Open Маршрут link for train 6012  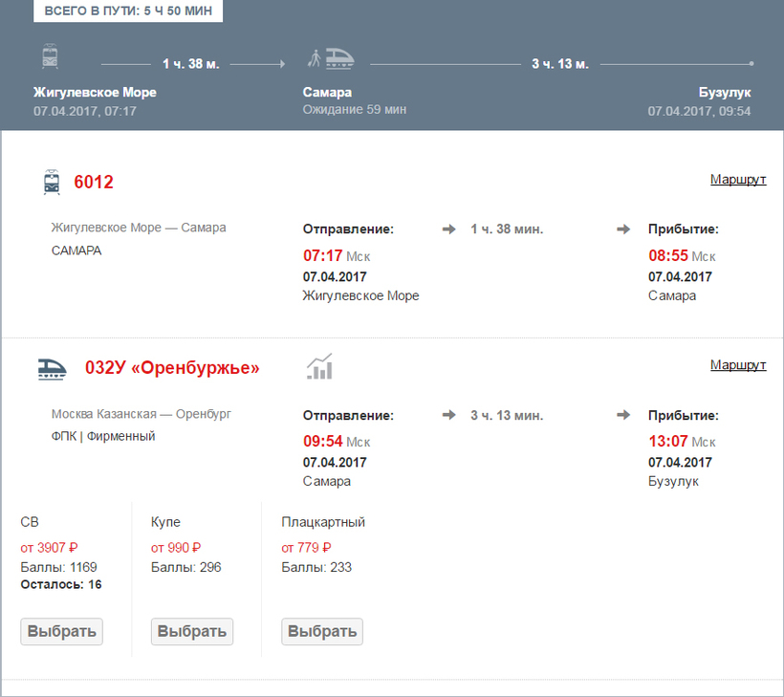point(737,179)
